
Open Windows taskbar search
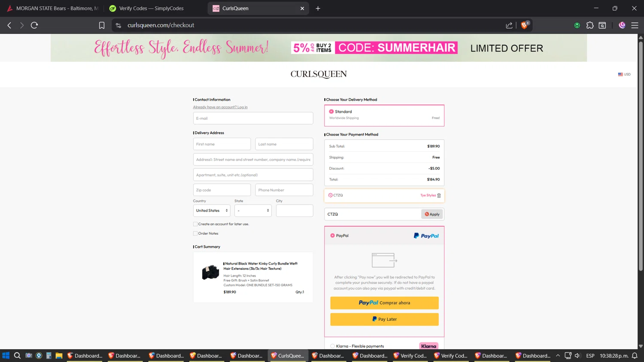(17, 356)
